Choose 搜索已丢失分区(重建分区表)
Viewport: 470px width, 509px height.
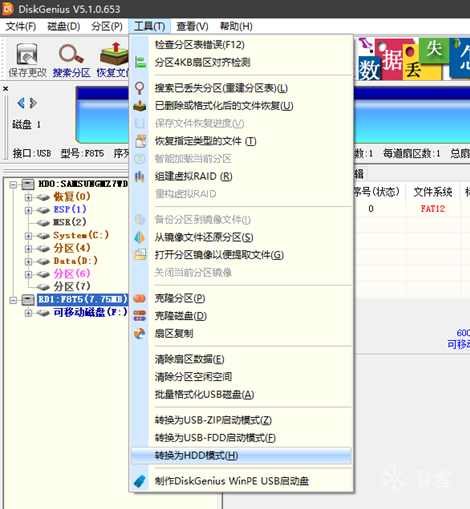tap(241, 88)
